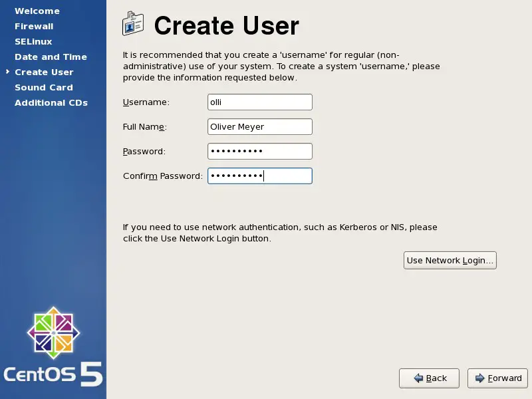Click the Password label
Viewport: 532px width, 399px height.
(x=144, y=152)
